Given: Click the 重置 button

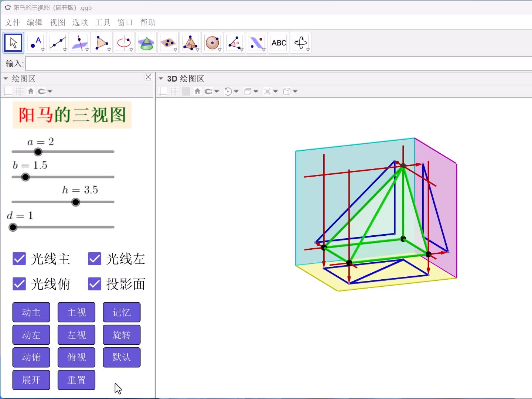Looking at the screenshot, I should coord(76,380).
